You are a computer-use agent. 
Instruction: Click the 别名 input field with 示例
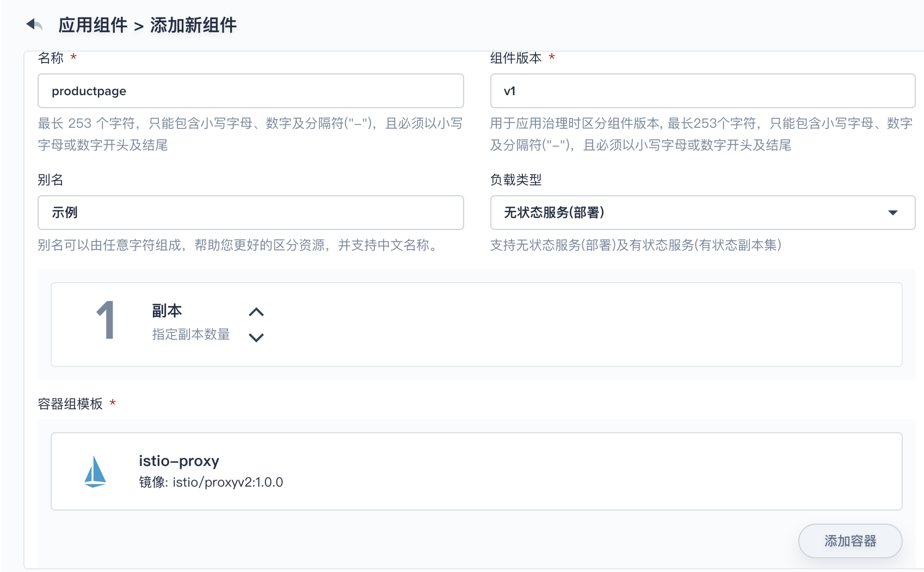click(x=251, y=213)
